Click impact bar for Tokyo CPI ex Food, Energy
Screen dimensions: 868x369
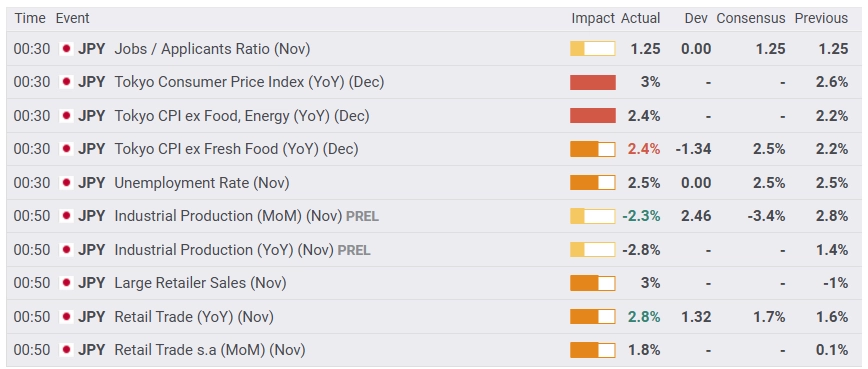coord(592,116)
